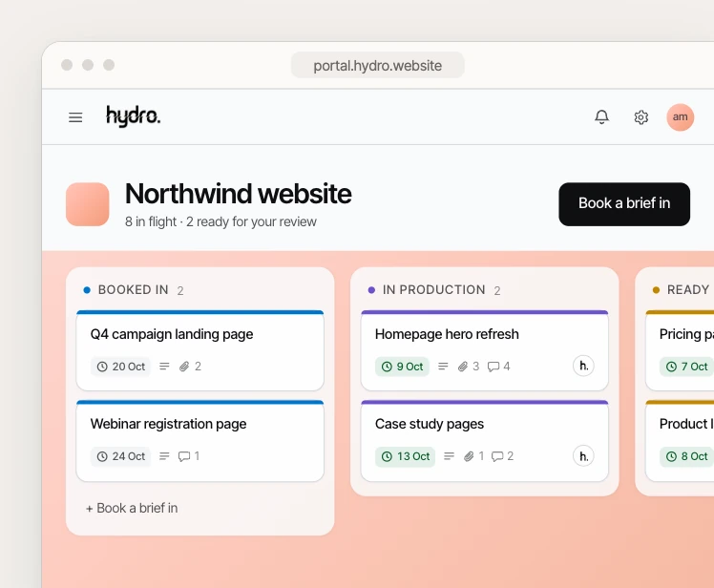Click the purple IN PRODUCTION status dot
Screen dimensions: 714x588
pos(371,290)
